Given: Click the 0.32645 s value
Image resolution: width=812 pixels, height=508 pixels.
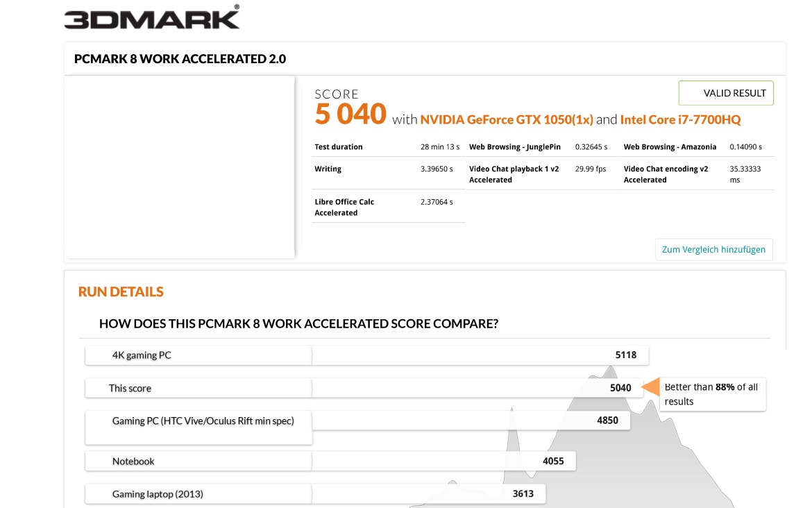Looking at the screenshot, I should pyautogui.click(x=591, y=147).
